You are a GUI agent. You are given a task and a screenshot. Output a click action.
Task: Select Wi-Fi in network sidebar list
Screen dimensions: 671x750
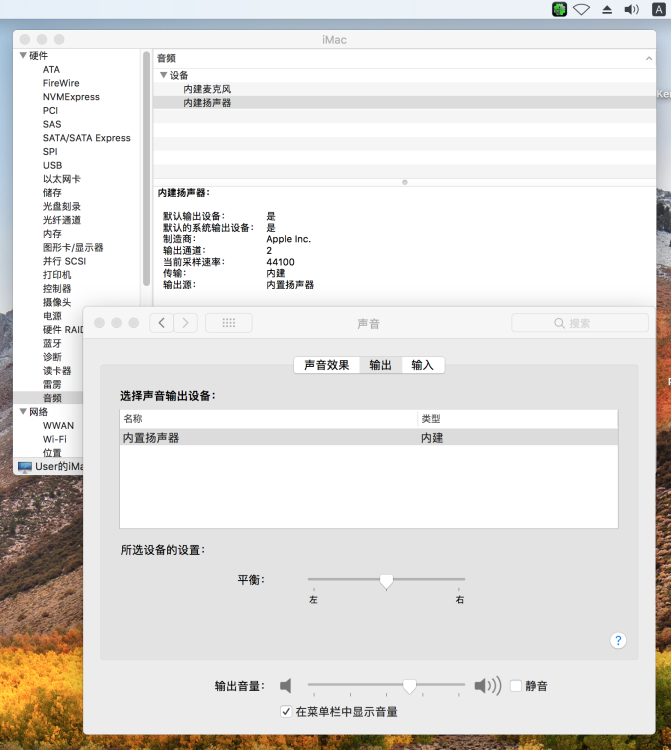click(55, 440)
